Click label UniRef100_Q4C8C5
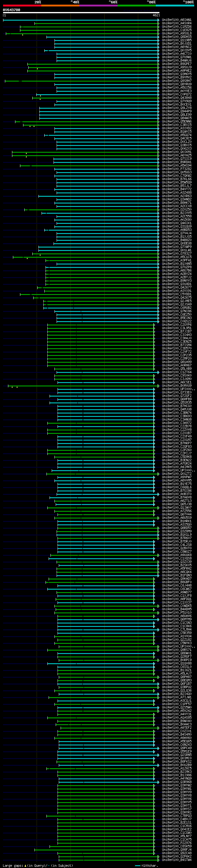This screenshot has height=868, width=197. [x=177, y=139]
